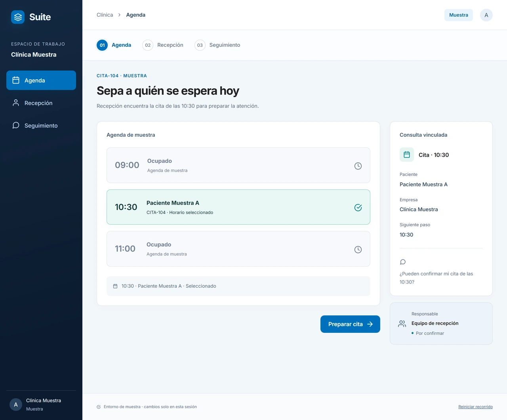Click the people icon in the Responsable card
This screenshot has height=420, width=507.
pos(402,324)
